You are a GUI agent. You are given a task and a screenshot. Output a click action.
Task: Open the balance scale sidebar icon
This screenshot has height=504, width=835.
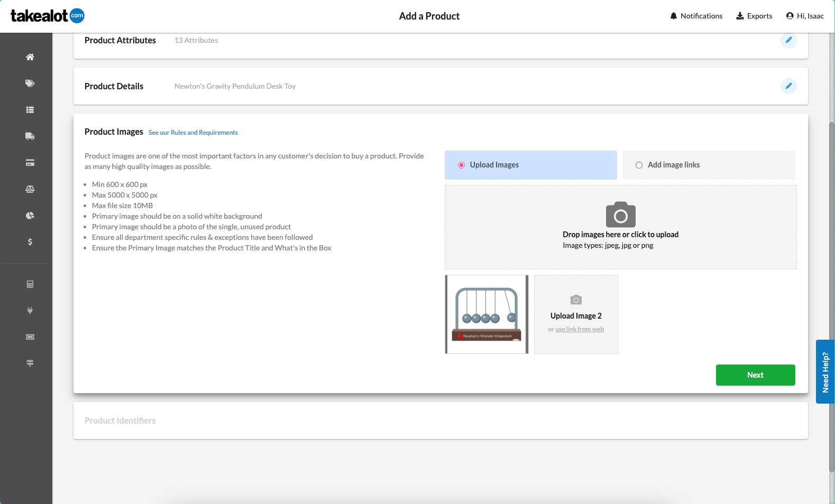tap(30, 189)
